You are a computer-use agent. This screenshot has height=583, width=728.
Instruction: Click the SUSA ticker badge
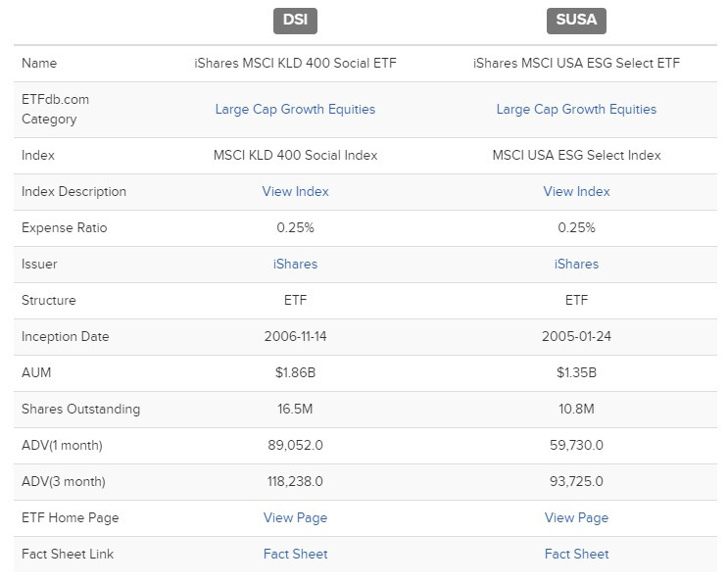(576, 20)
